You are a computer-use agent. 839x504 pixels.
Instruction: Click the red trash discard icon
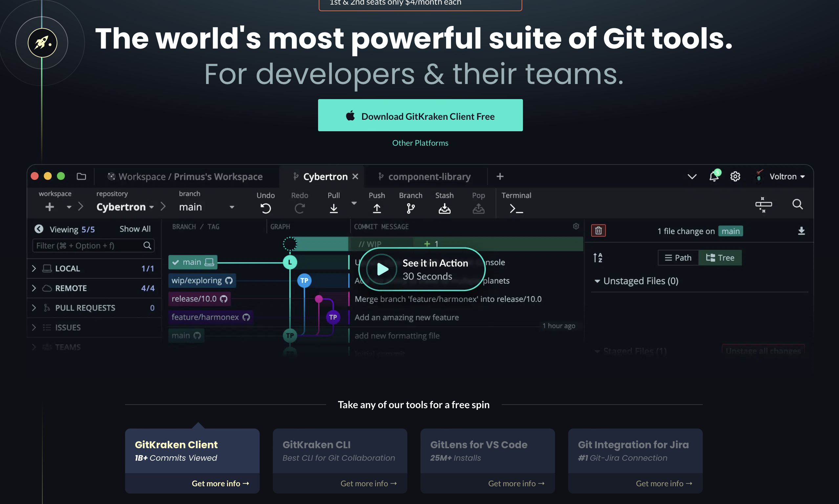click(x=598, y=231)
